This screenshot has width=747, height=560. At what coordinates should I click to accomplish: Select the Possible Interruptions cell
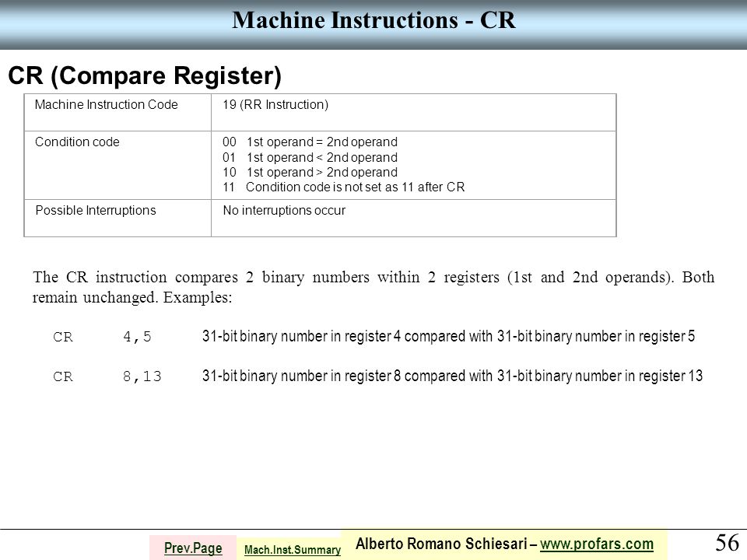(x=117, y=218)
